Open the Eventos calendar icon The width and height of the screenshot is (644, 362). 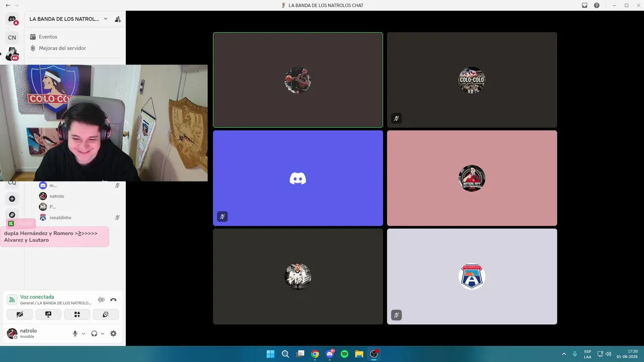33,37
